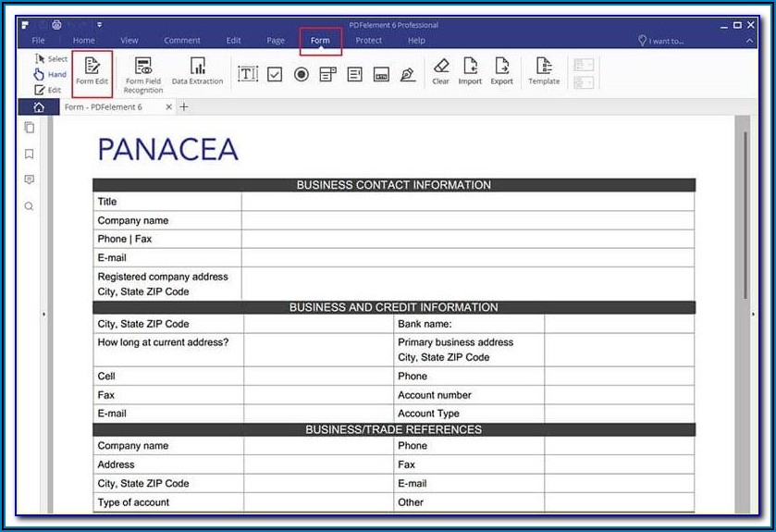Run Form Field Recognition
Screen dimensions: 776x532
coord(143,73)
